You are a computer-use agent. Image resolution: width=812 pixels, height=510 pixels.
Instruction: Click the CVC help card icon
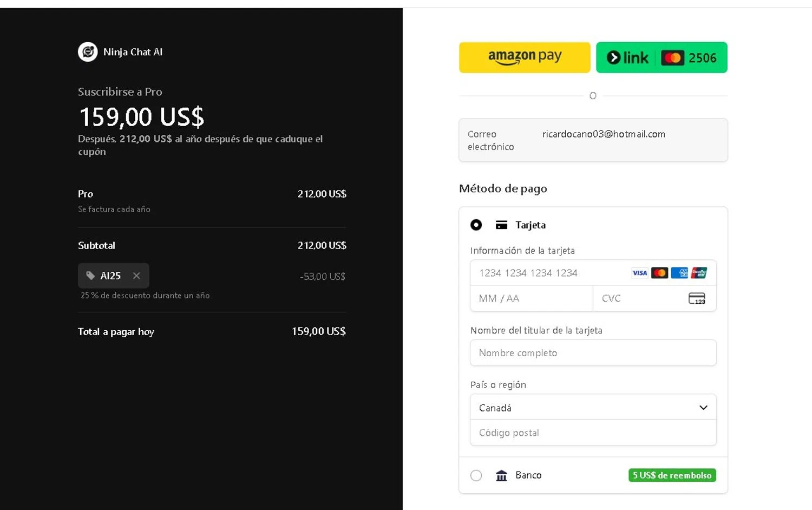697,298
